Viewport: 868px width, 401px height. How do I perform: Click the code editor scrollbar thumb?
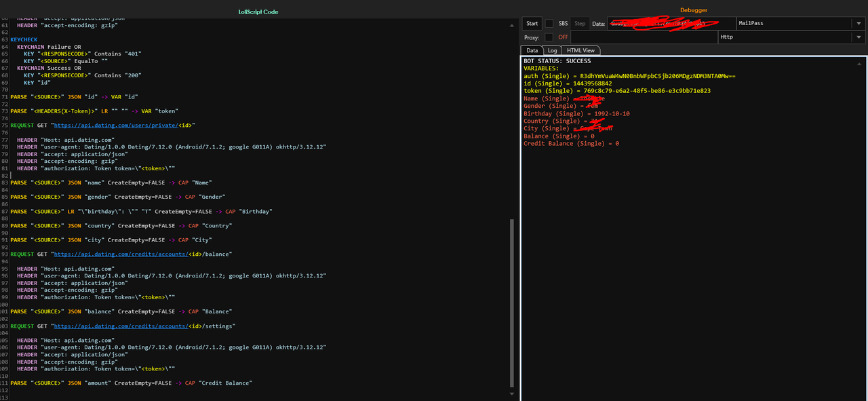(512, 302)
